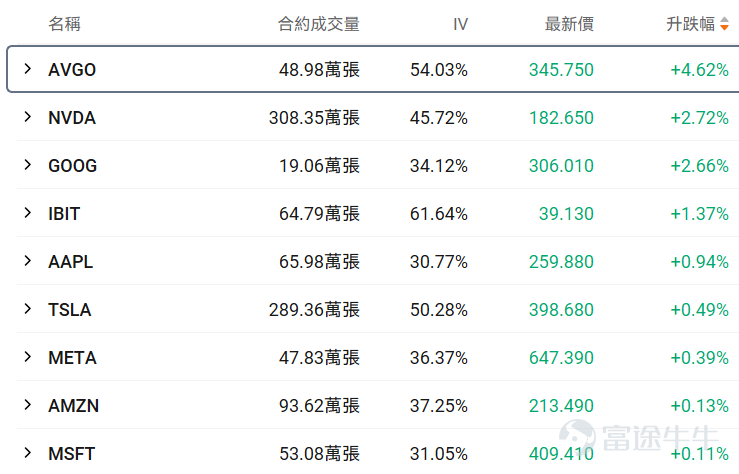Screen dimensions: 739x474
Task: Expand the META row chevron
Action: tap(28, 357)
